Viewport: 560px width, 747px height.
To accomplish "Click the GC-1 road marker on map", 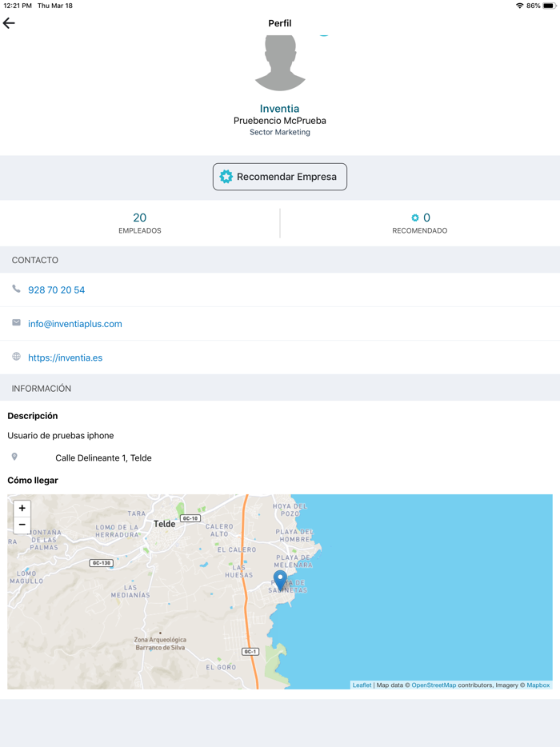I will coord(250,651).
